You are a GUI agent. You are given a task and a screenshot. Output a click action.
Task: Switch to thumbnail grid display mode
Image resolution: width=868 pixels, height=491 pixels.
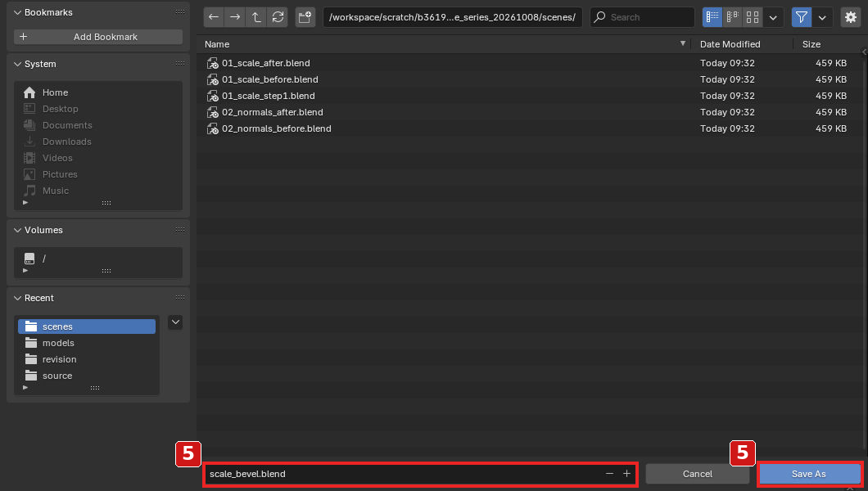click(753, 17)
